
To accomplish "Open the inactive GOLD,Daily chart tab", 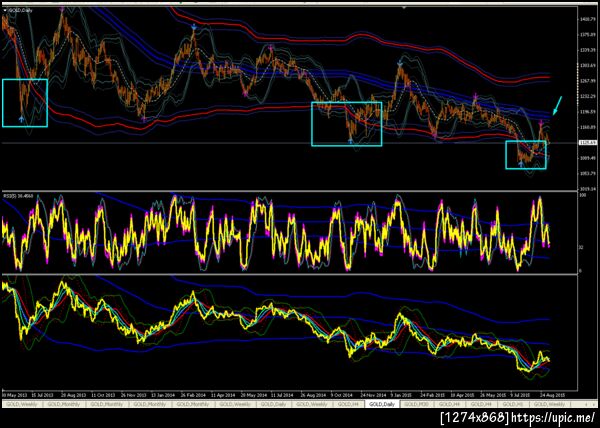I will [273, 404].
